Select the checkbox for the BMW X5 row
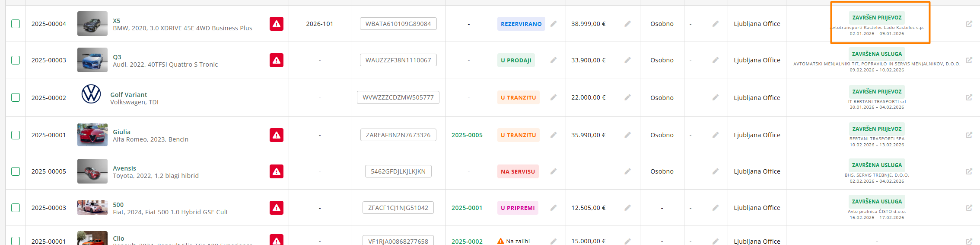 (16, 24)
